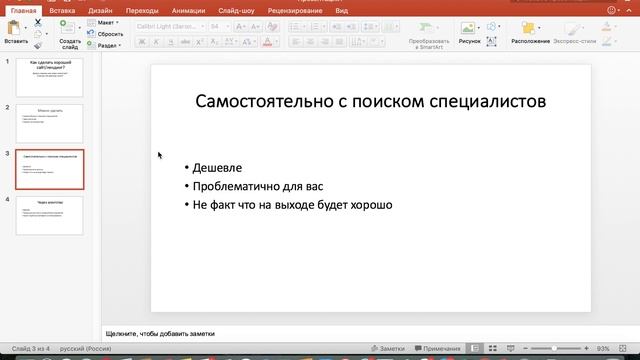The height and width of the screenshot is (360, 640).
Task: Collapse the ribbon with chevron
Action: [x=629, y=11]
